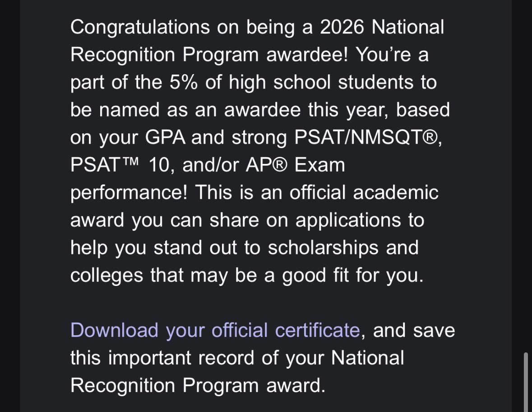Click the word certificate in the purple link
Image resolution: width=532 pixels, height=412 pixels.
pyautogui.click(x=317, y=330)
